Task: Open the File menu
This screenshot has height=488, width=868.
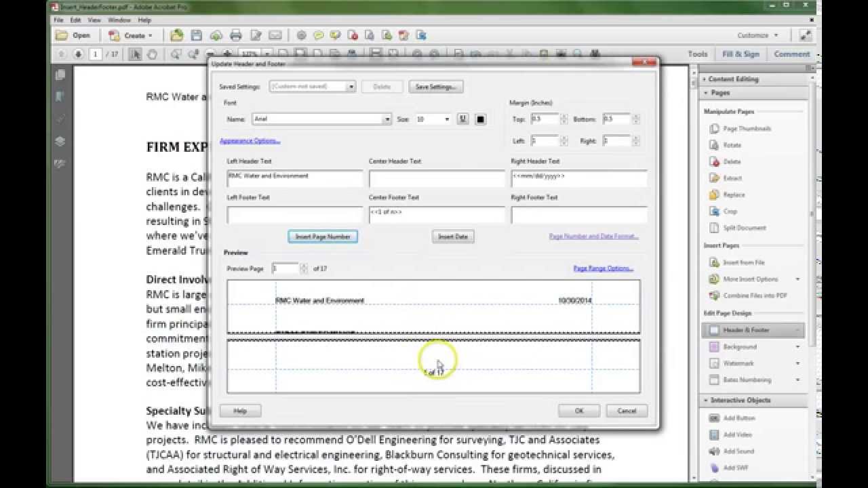Action: [59, 20]
